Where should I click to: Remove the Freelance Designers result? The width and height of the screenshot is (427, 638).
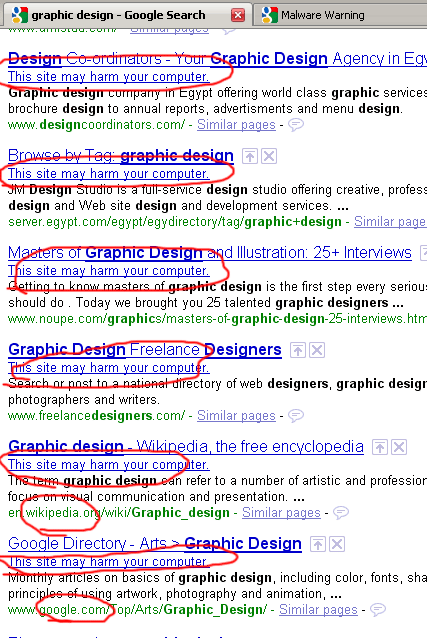click(317, 350)
